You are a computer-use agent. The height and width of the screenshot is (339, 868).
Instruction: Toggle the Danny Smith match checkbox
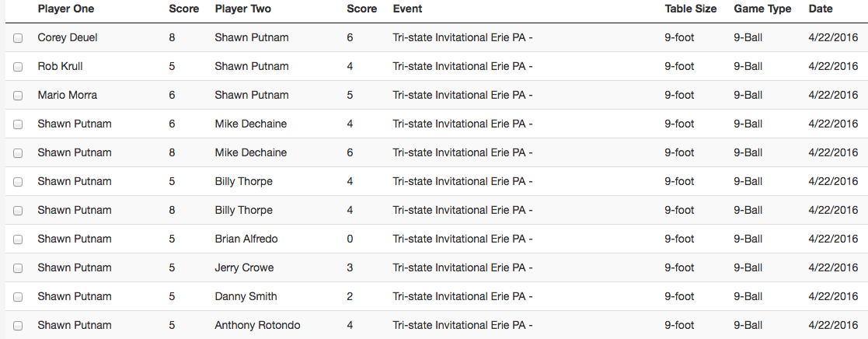point(18,297)
